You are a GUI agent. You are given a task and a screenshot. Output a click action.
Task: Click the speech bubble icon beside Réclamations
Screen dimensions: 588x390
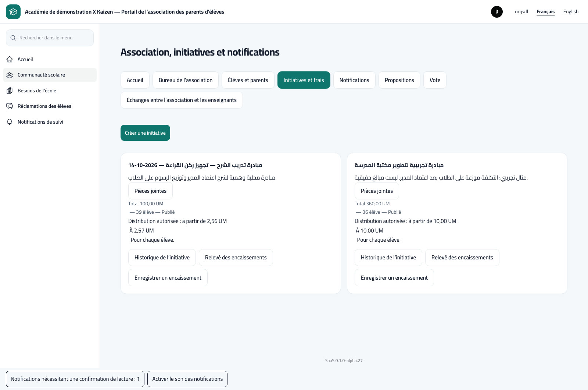pos(10,106)
